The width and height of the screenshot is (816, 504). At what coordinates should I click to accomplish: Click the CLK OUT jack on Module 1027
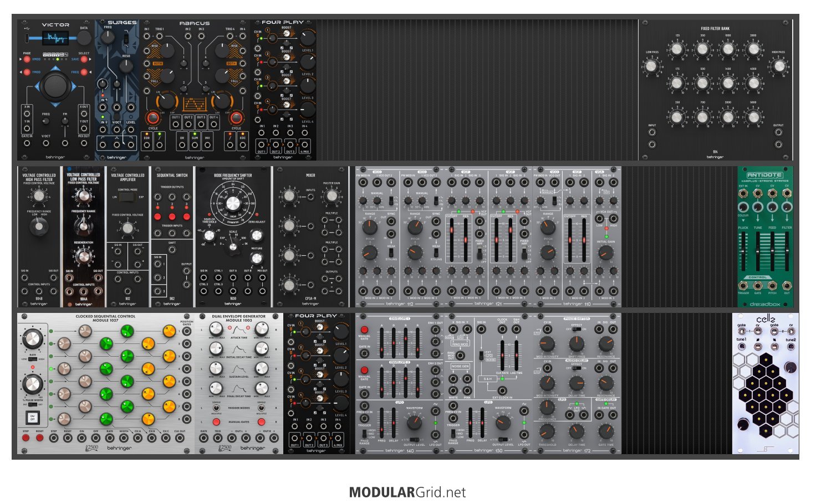point(180,438)
